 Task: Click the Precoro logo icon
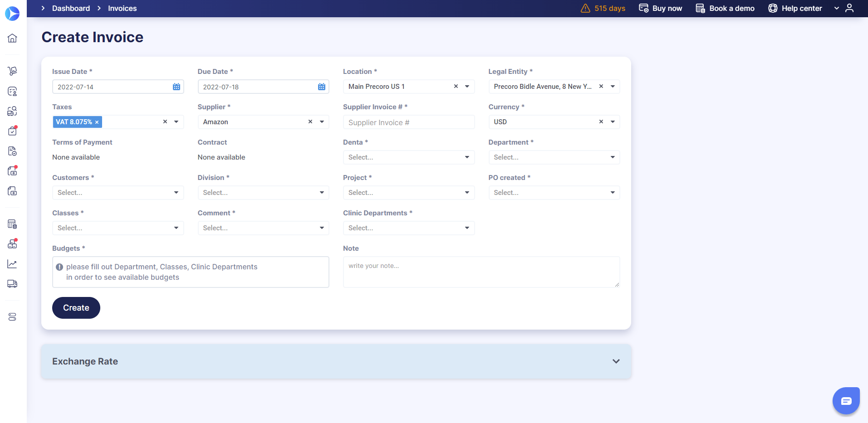(x=12, y=14)
